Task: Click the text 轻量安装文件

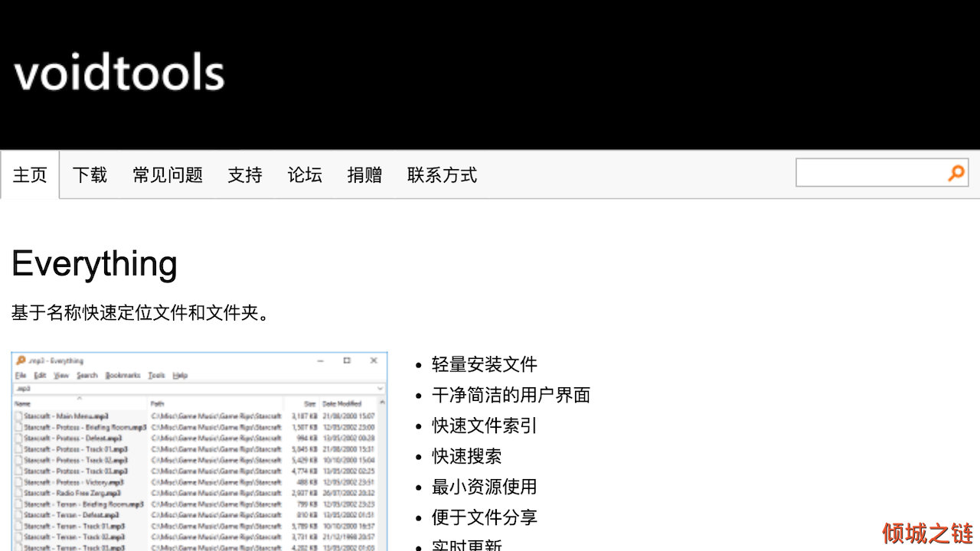Action: [485, 364]
